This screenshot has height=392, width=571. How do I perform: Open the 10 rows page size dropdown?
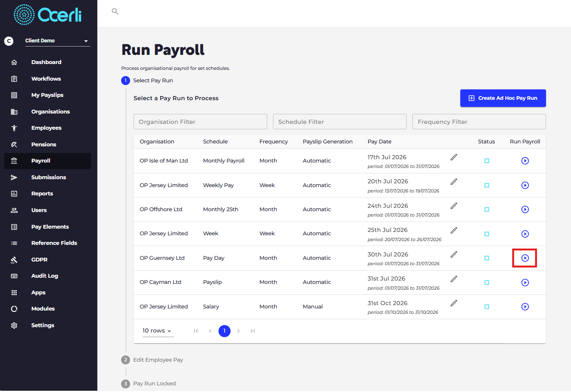point(158,331)
